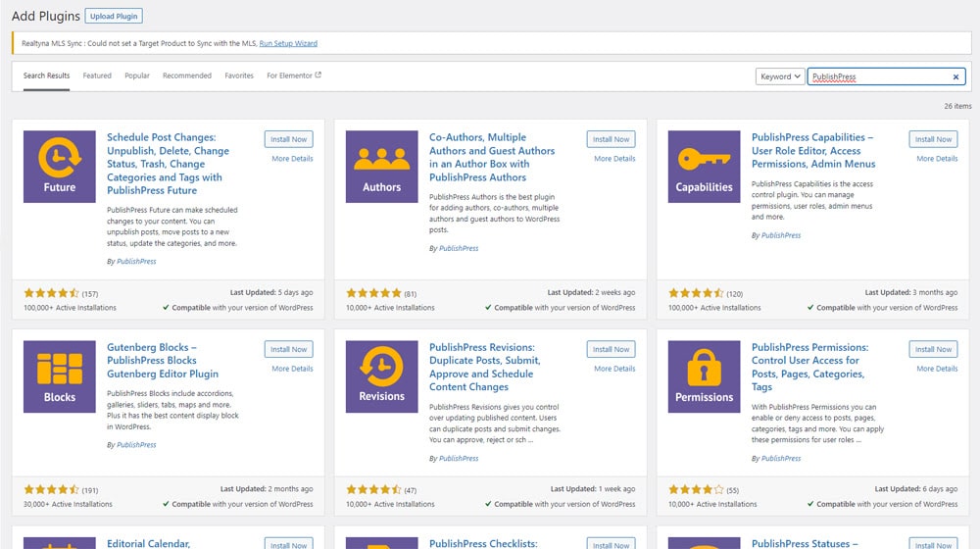Switch to the Recommended tab
The height and width of the screenshot is (549, 980).
click(187, 75)
